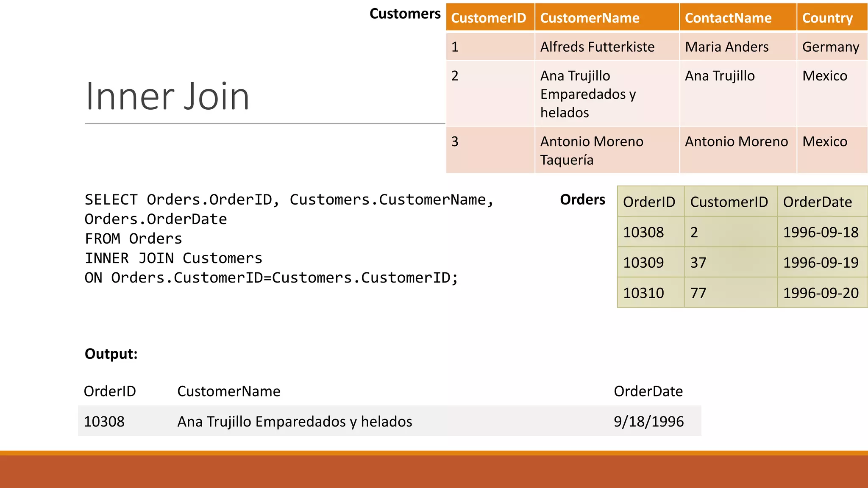868x488 pixels.
Task: Click the Orders table label
Action: tap(582, 200)
